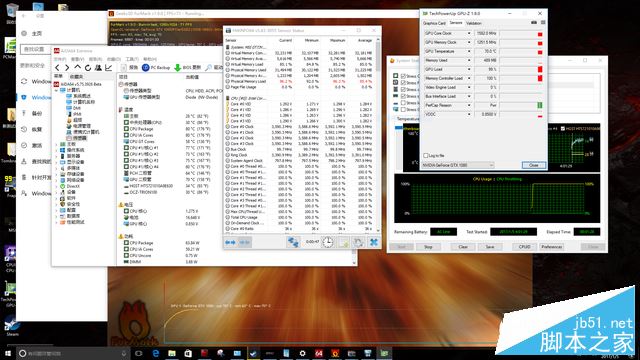
Task: Open Edge browser from taskbar
Action: click(x=156, y=353)
